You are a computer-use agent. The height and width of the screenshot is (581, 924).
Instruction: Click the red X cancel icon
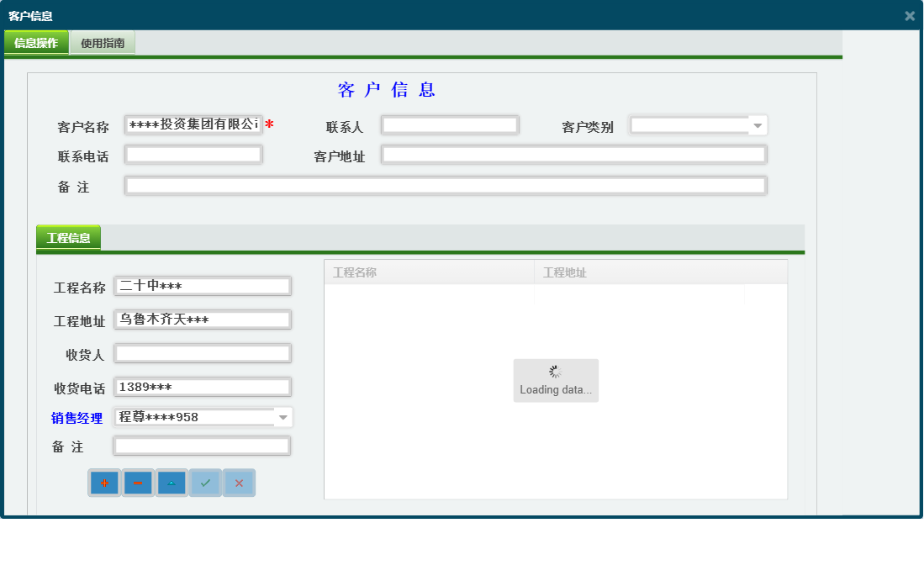239,483
